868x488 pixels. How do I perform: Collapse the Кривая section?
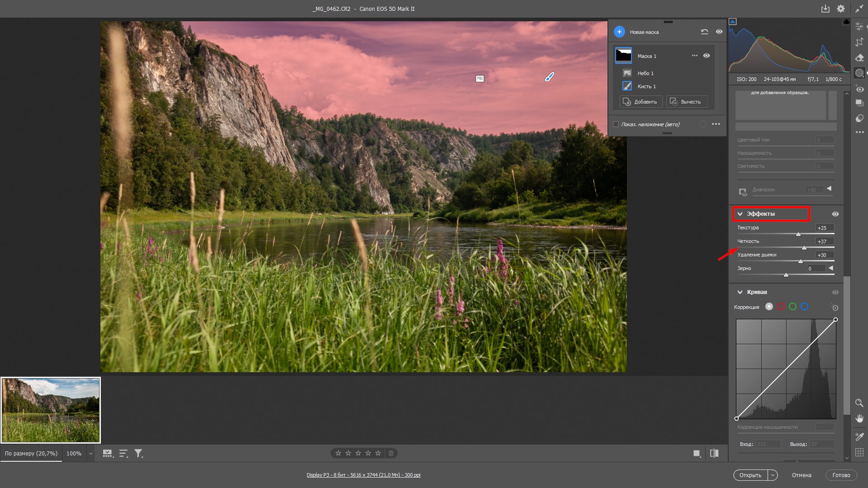[x=740, y=292]
